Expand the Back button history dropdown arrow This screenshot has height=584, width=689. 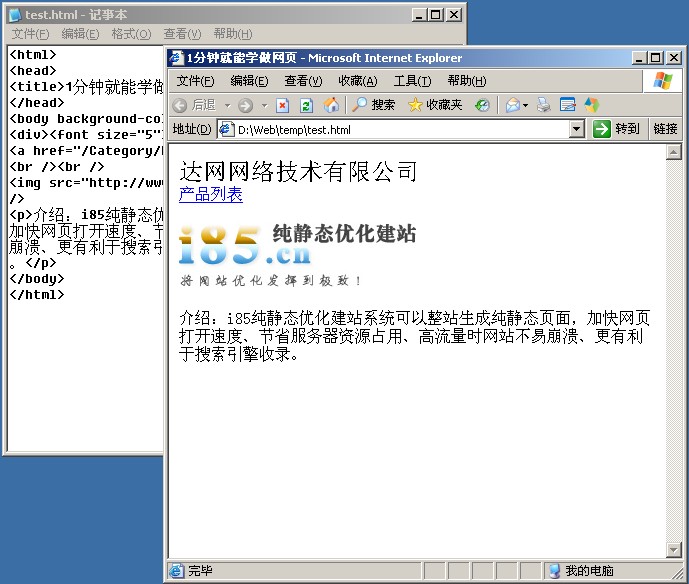pyautogui.click(x=227, y=105)
